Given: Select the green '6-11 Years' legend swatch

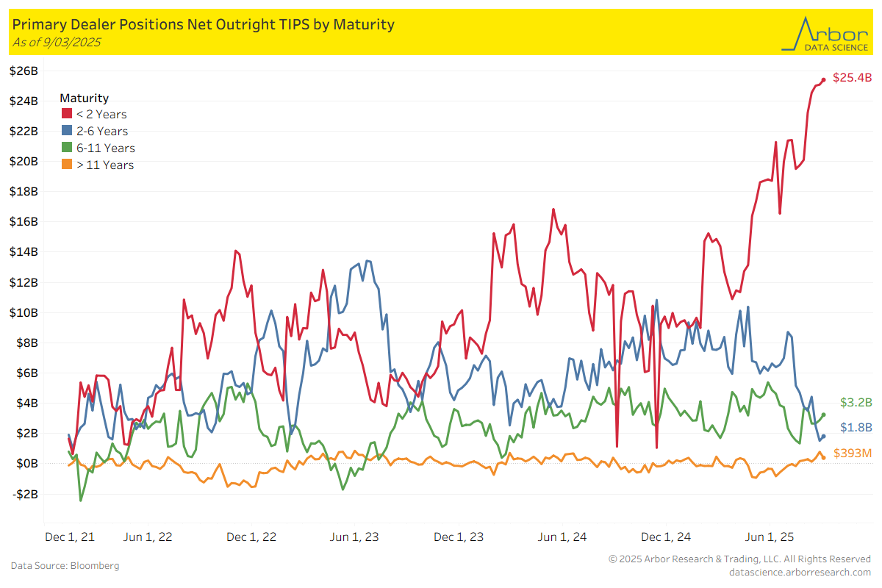Looking at the screenshot, I should click(x=66, y=148).
